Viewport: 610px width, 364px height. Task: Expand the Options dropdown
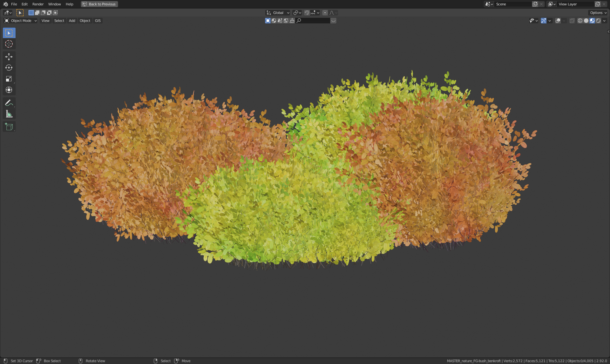(x=598, y=13)
